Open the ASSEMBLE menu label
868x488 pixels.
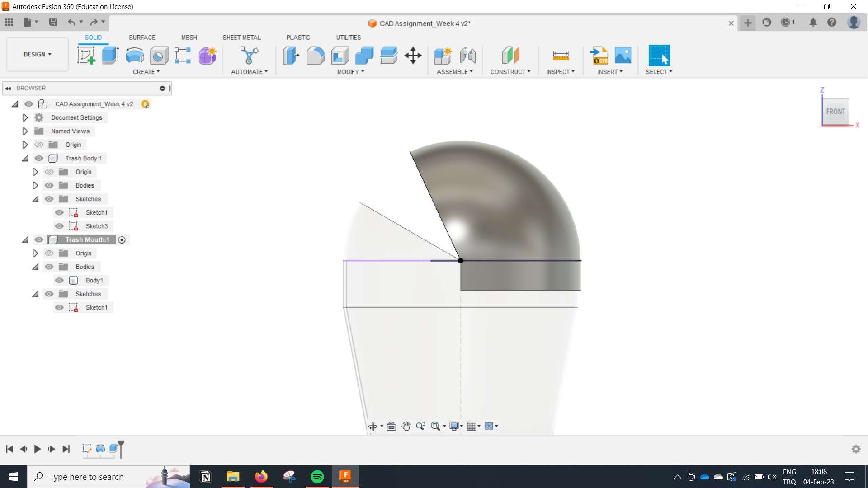pyautogui.click(x=454, y=72)
